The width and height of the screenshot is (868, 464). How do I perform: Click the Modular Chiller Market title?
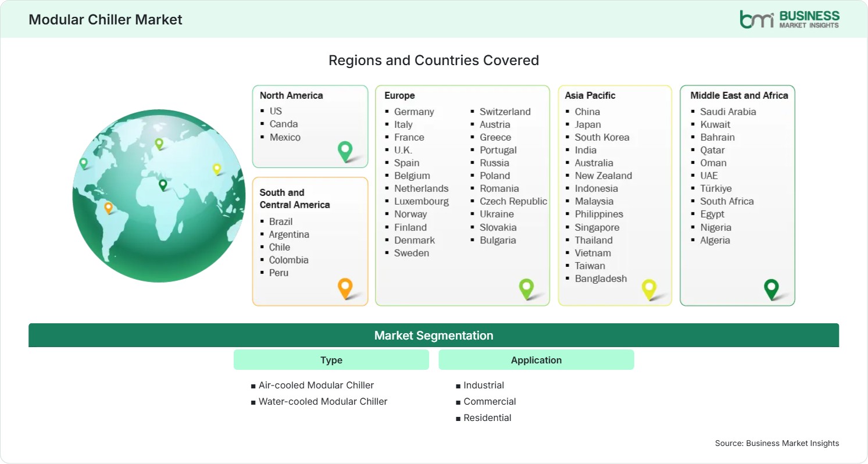[x=105, y=20]
